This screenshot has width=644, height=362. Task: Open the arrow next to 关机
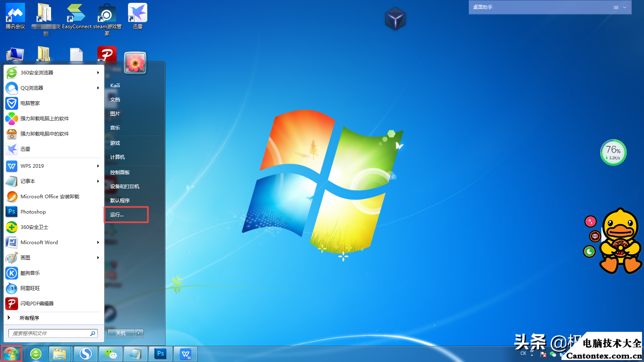point(139,333)
